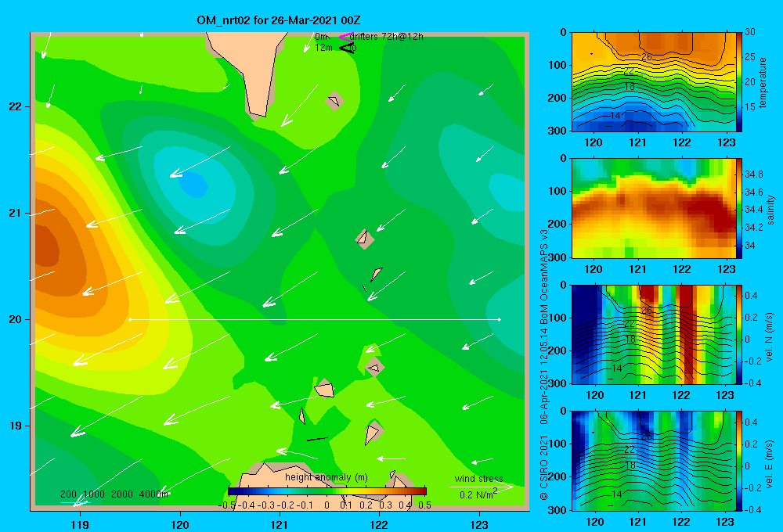Click latitude tick label 19 on main map
Screen dimensions: 783x532
(x=15, y=426)
